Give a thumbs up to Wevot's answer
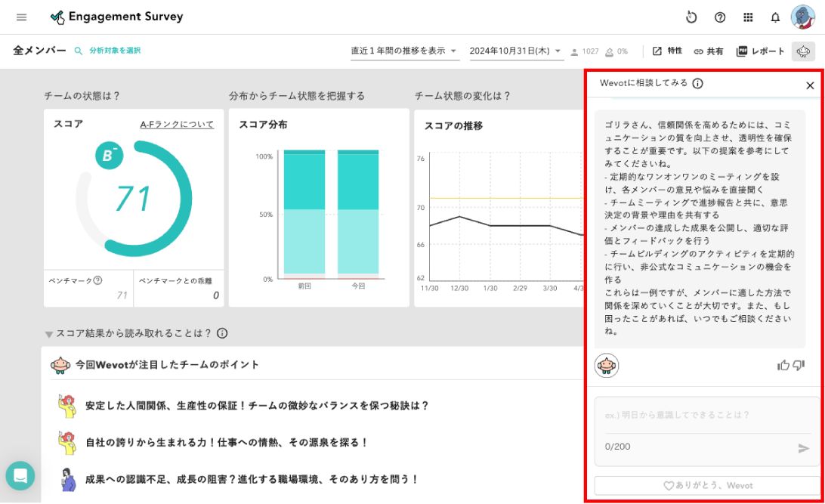825x504 pixels. point(784,363)
